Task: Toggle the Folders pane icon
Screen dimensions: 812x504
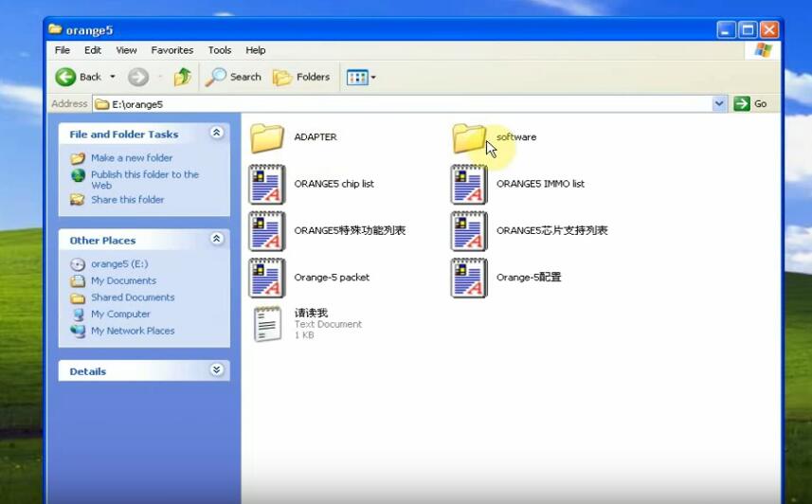Action: tap(282, 77)
